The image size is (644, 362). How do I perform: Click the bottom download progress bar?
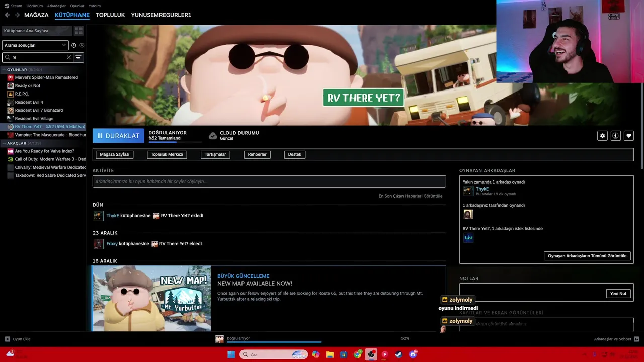coord(274,342)
